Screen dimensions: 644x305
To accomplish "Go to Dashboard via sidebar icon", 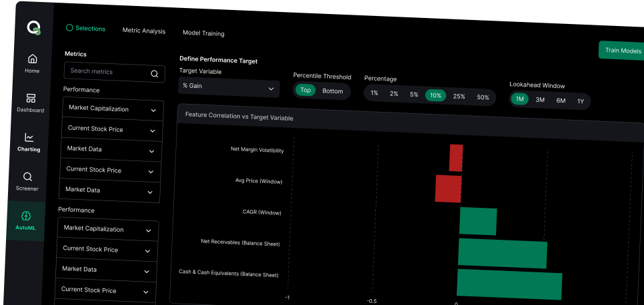I will [x=31, y=98].
